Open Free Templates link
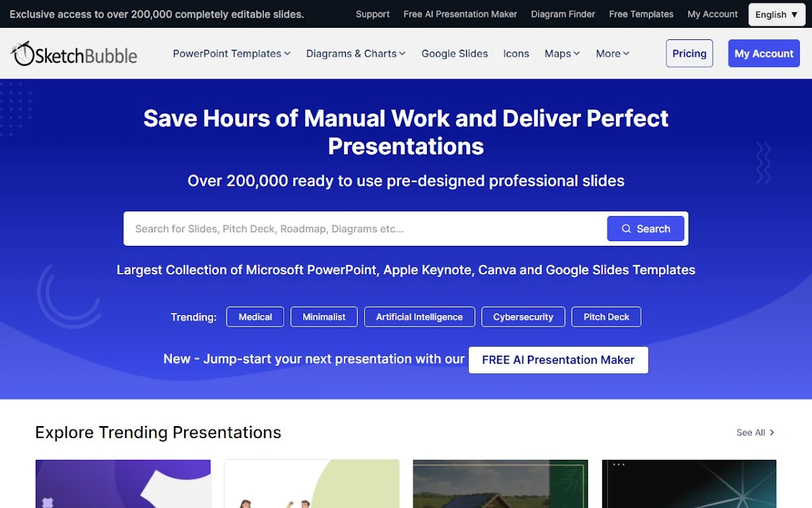 [641, 14]
